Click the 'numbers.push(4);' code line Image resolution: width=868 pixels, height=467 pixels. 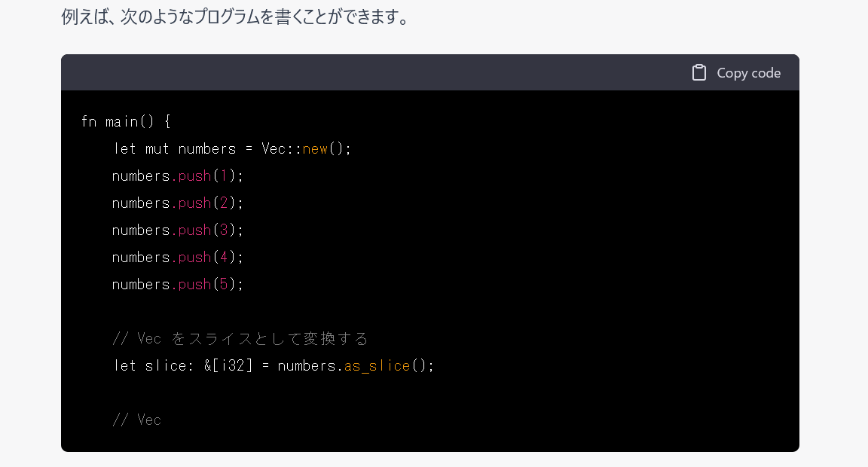[177, 257]
